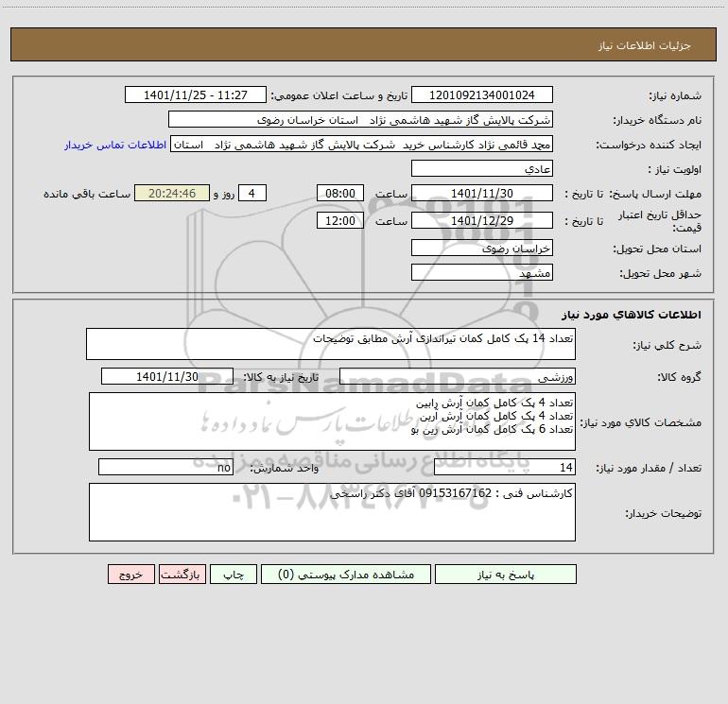Click the خروج exit button
This screenshot has height=704, width=728.
click(x=130, y=574)
